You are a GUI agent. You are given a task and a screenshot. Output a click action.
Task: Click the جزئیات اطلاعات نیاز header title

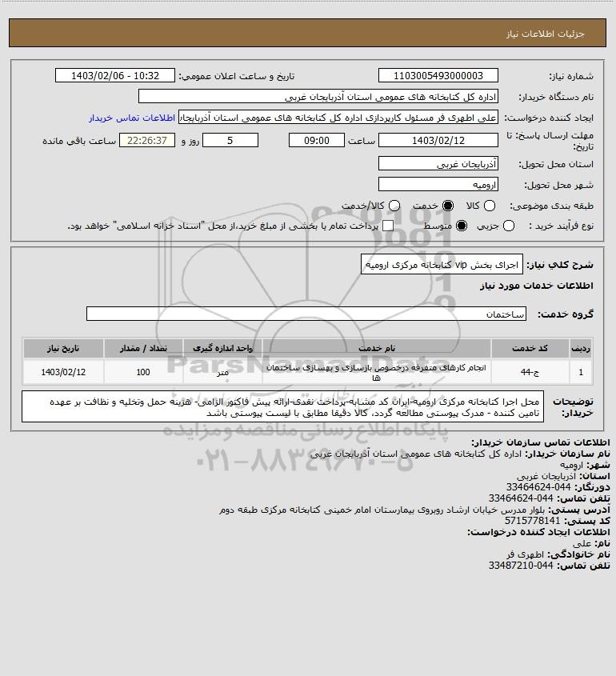pyautogui.click(x=546, y=34)
